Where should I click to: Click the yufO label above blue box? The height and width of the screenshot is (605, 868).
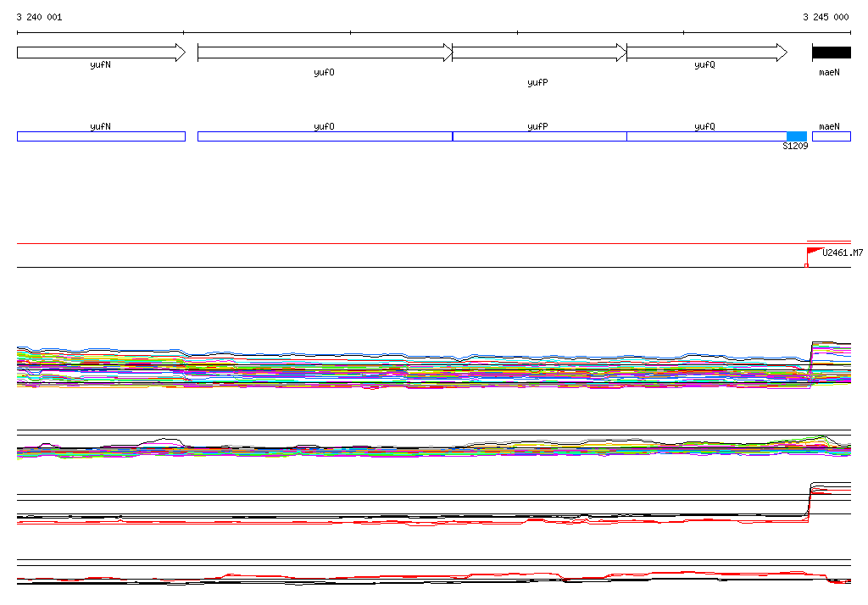(x=324, y=127)
